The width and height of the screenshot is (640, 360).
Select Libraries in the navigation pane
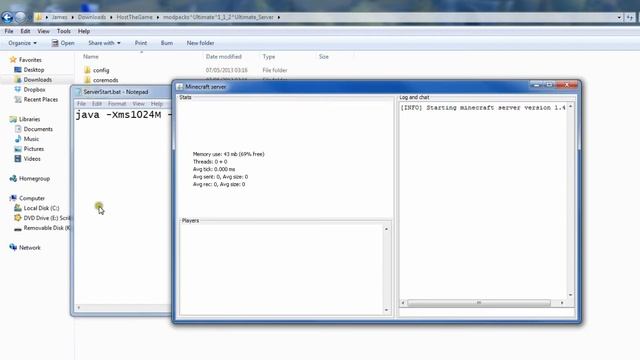[29, 119]
